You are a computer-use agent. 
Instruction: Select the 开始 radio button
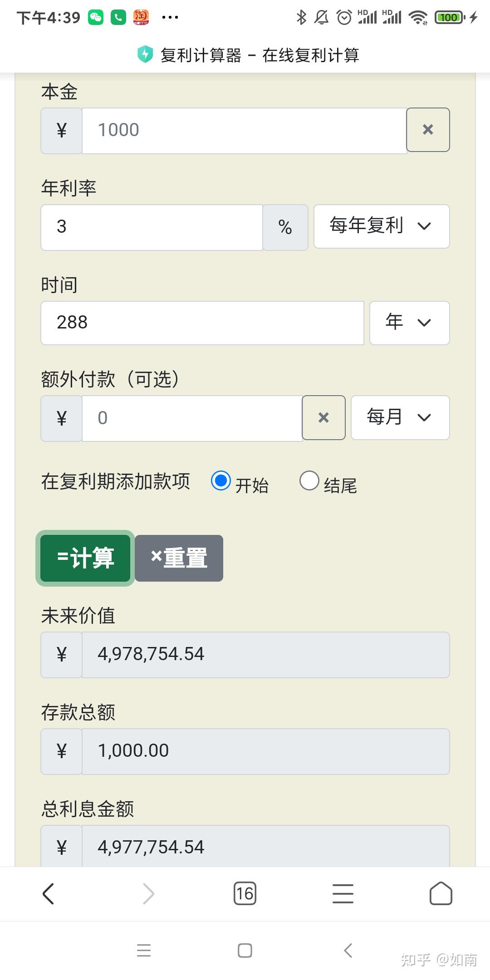click(221, 481)
